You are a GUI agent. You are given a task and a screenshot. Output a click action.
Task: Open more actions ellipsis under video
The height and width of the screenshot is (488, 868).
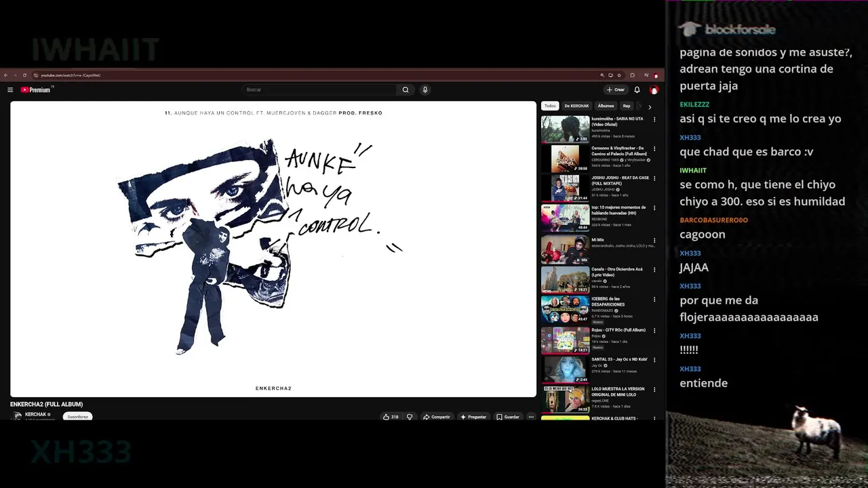pyautogui.click(x=531, y=417)
